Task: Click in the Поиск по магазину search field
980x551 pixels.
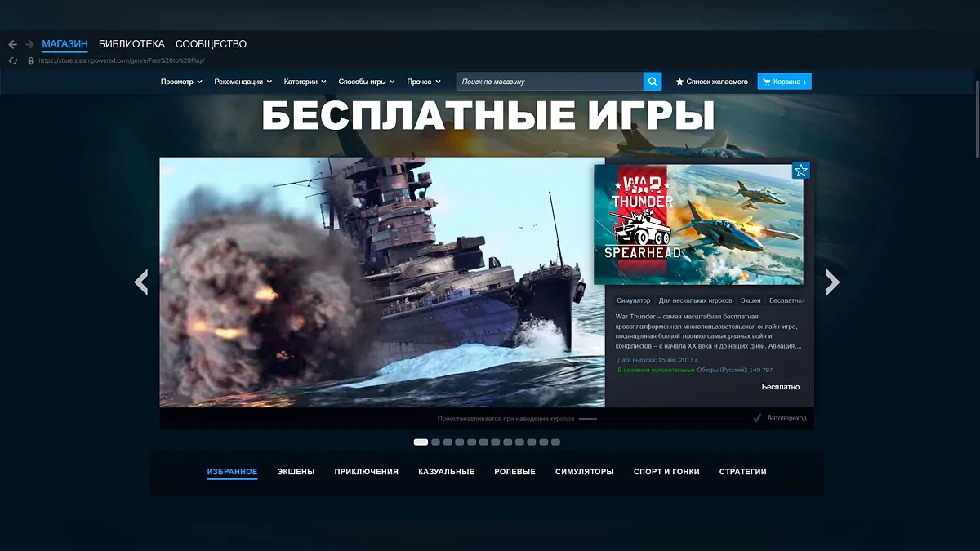Action: click(550, 82)
